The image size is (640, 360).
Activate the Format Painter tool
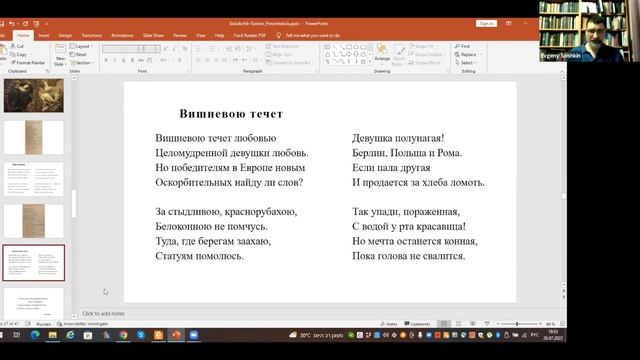point(28,62)
